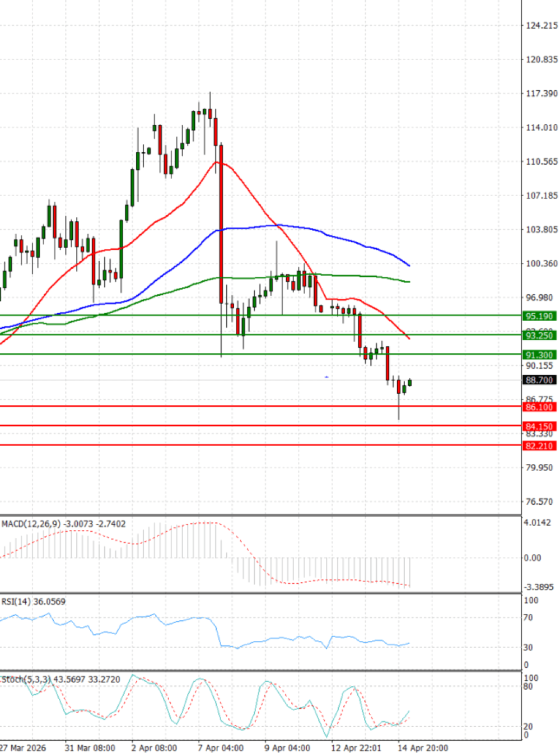Screen dimensions: 560x753
Task: Click the 14 Apr 20:00 time label
Action: [422, 748]
